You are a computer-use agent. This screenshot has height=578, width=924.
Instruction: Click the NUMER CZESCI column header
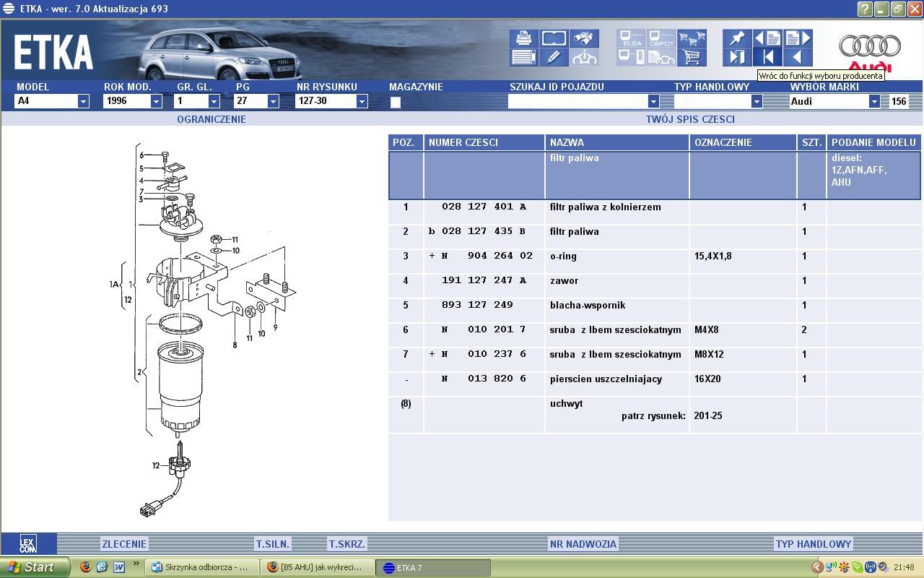tap(484, 142)
